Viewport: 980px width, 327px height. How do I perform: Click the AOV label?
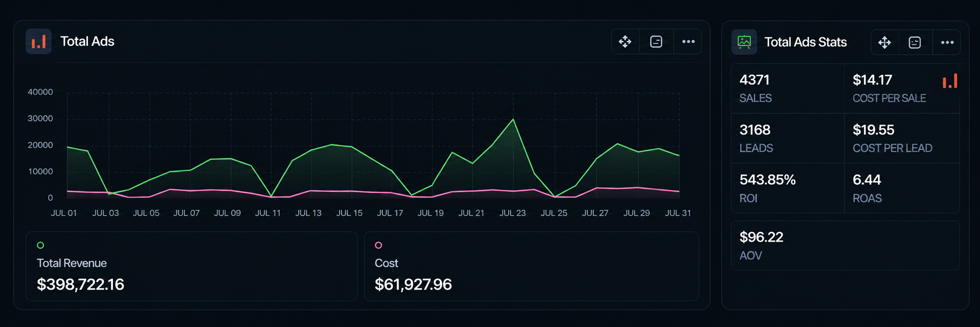click(x=750, y=256)
